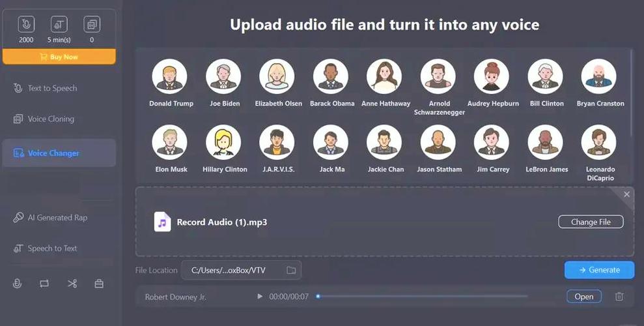Select Audrey Hepburn voice avatar
This screenshot has height=326, width=644.
tap(492, 76)
